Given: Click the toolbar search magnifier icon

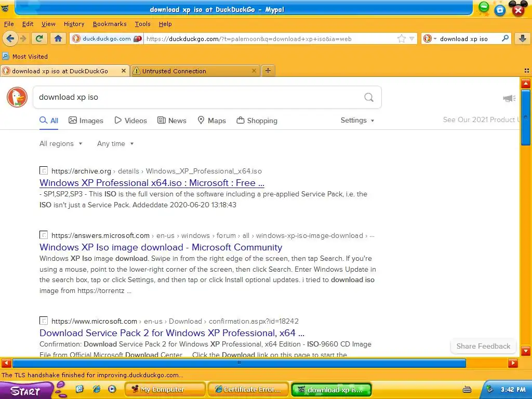Looking at the screenshot, I should [x=505, y=38].
